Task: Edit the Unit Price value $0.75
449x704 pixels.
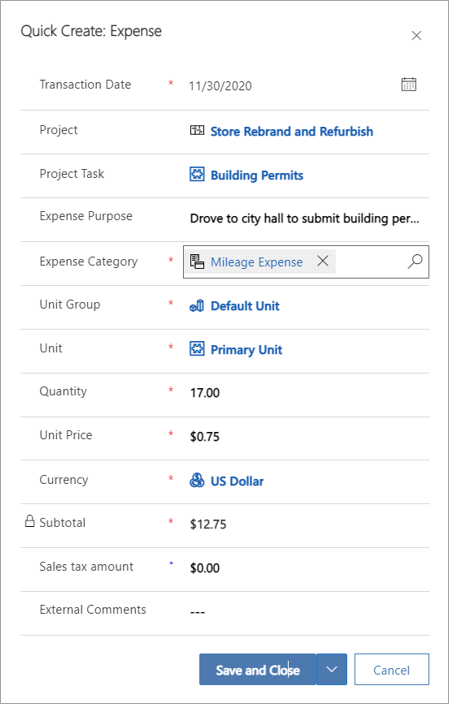Action: pos(205,437)
